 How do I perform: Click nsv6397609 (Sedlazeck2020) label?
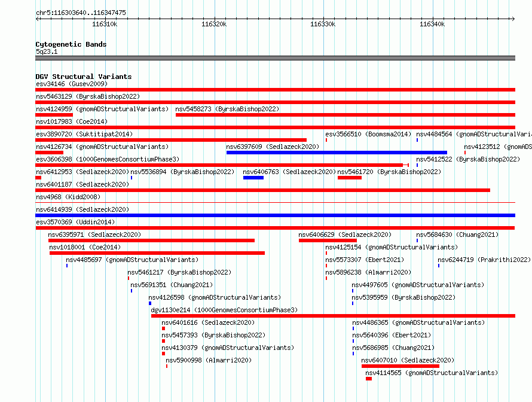click(273, 147)
